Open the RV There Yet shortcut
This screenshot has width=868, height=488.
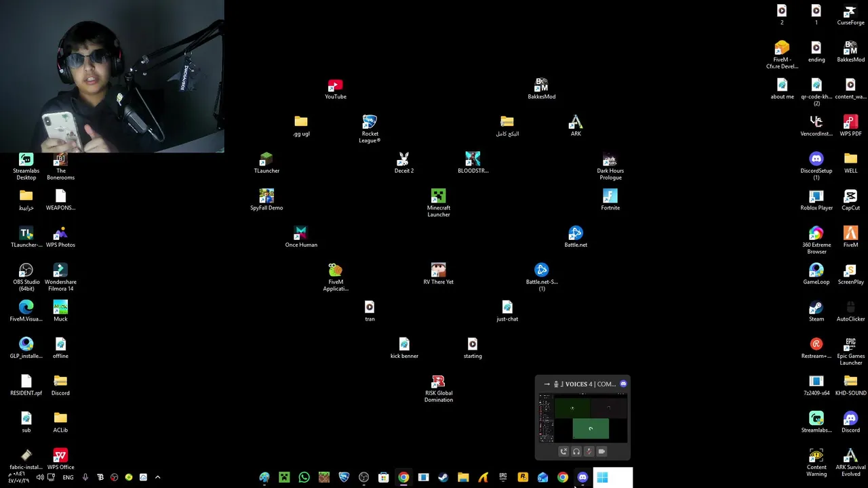438,274
